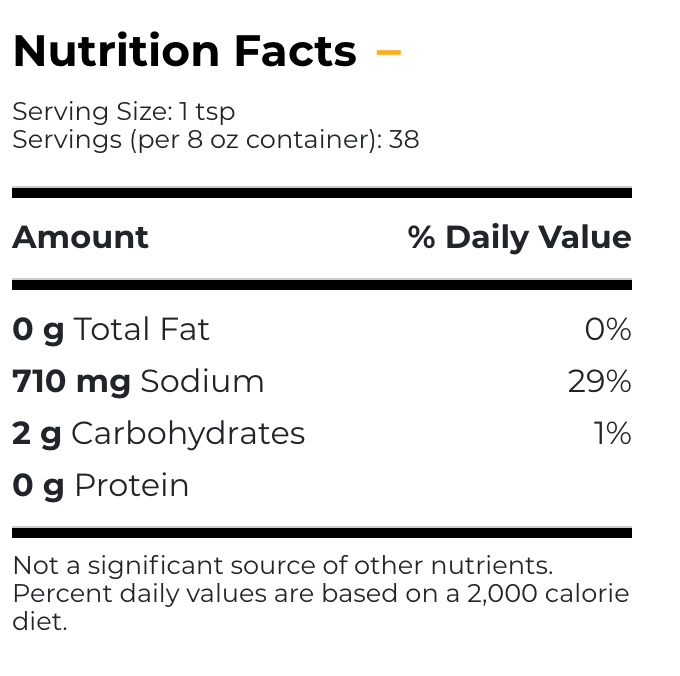Viewport: 680px width, 676px height.
Task: Click the 2,000 calorie diet disclaimer line
Action: click(321, 607)
